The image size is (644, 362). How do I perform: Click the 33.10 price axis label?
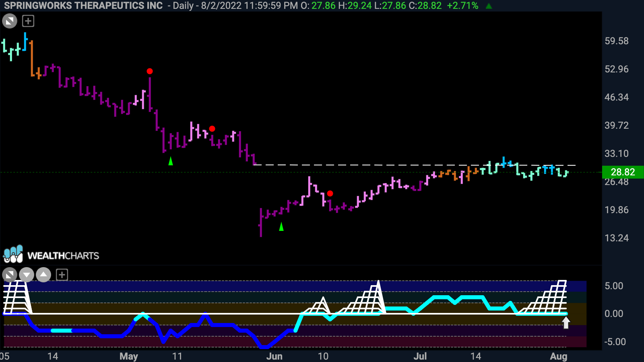pos(617,154)
